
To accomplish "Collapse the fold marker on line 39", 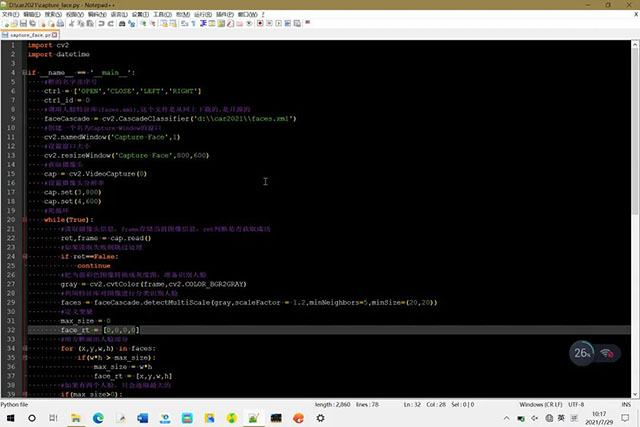I will pos(24,394).
